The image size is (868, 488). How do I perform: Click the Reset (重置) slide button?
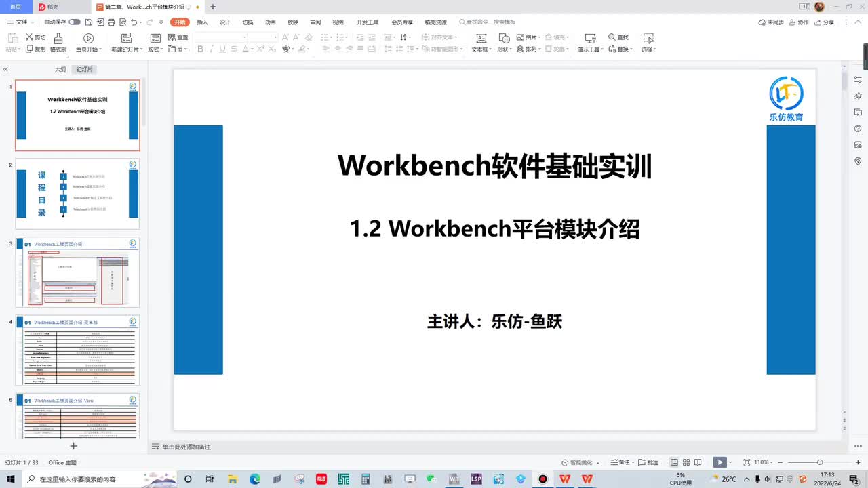click(x=178, y=37)
